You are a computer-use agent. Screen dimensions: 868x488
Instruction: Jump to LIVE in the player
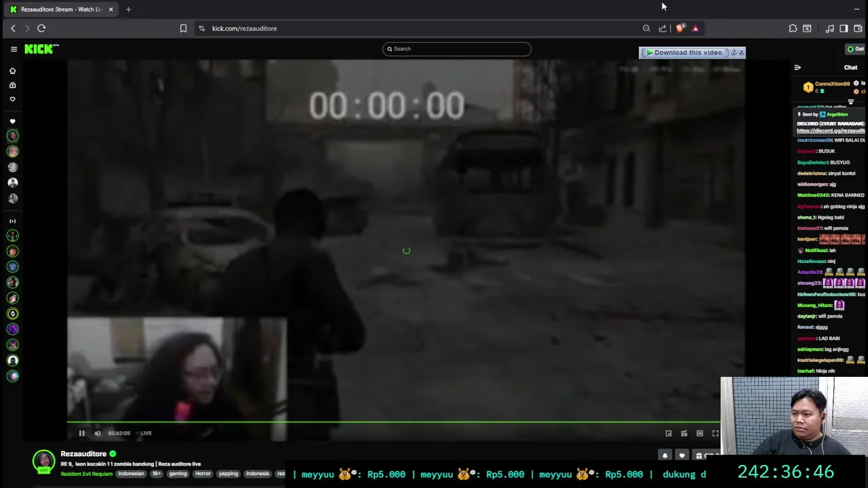146,433
